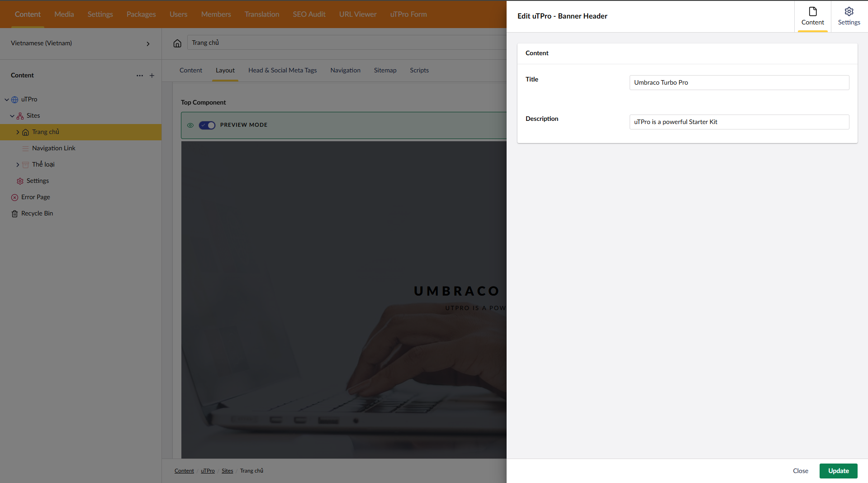Open the URL Viewer section

point(358,14)
